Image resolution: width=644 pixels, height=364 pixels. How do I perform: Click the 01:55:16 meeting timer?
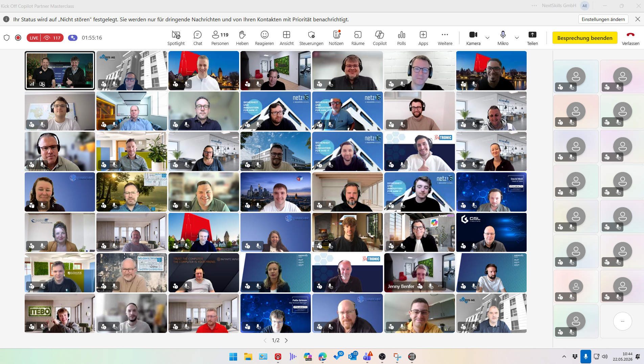92,38
